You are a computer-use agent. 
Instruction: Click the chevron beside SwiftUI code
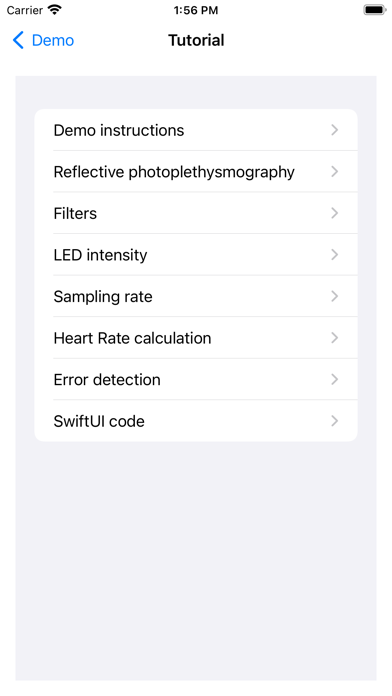coord(335,421)
